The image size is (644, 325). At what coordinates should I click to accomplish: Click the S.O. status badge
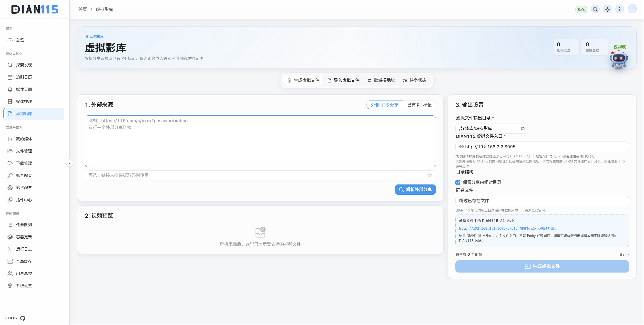[581, 10]
